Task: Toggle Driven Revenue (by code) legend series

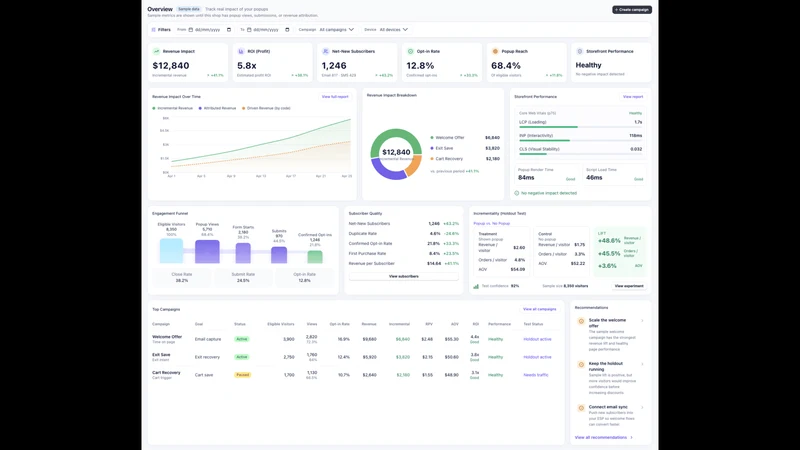Action: pyautogui.click(x=266, y=108)
